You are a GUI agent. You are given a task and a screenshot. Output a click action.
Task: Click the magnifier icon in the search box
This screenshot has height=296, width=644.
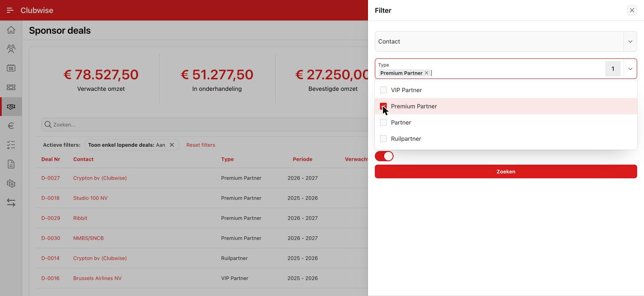[48, 125]
